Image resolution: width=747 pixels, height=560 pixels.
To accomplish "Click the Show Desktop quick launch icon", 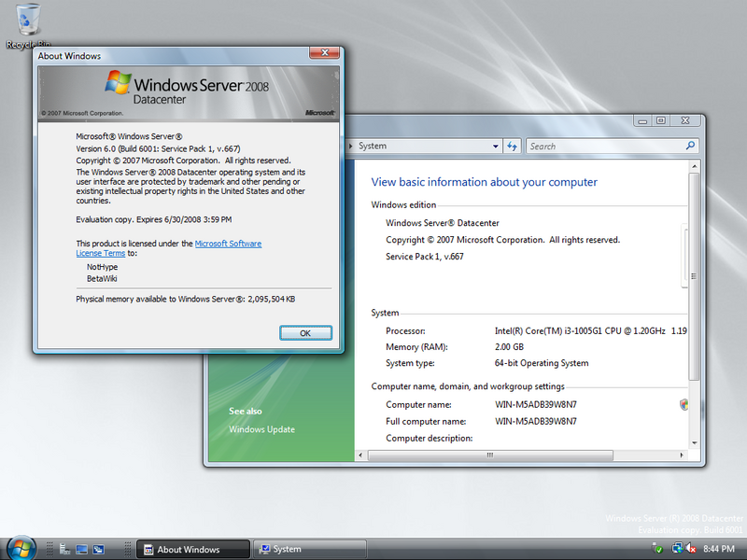I will (x=81, y=549).
